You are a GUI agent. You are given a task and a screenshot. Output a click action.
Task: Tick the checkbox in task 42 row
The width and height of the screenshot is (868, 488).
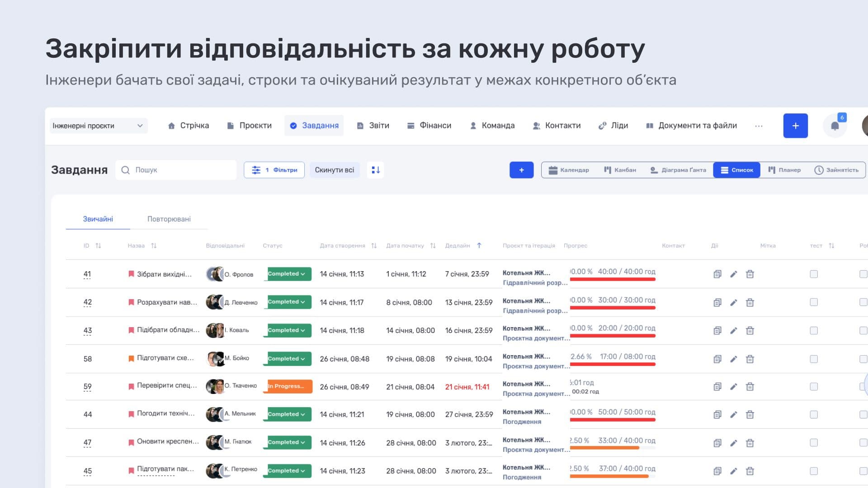pos(814,302)
